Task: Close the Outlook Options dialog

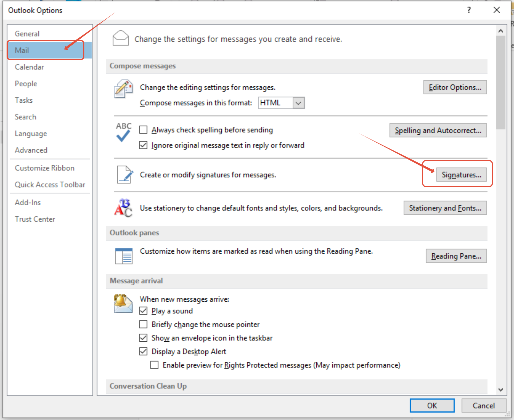Action: 497,10
